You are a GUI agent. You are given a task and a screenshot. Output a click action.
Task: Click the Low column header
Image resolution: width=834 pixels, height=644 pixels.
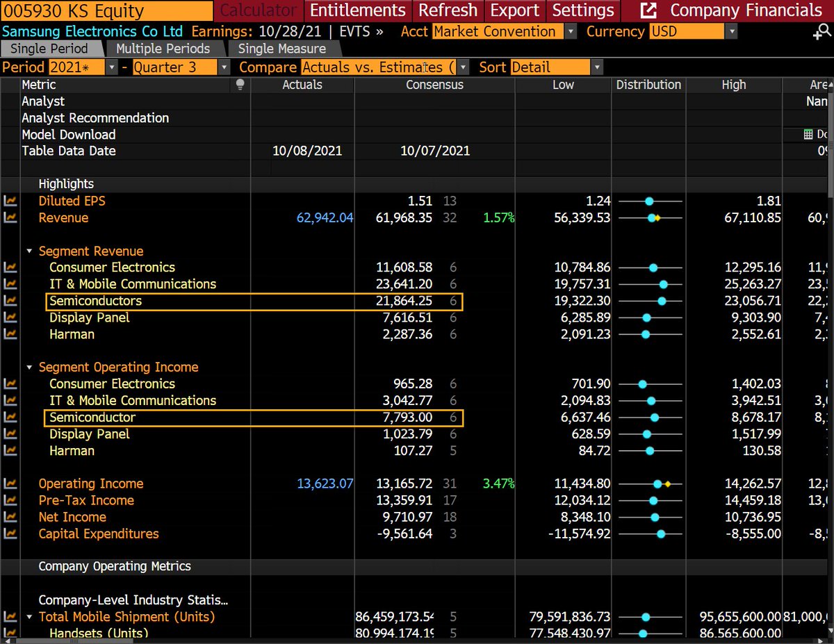(563, 85)
